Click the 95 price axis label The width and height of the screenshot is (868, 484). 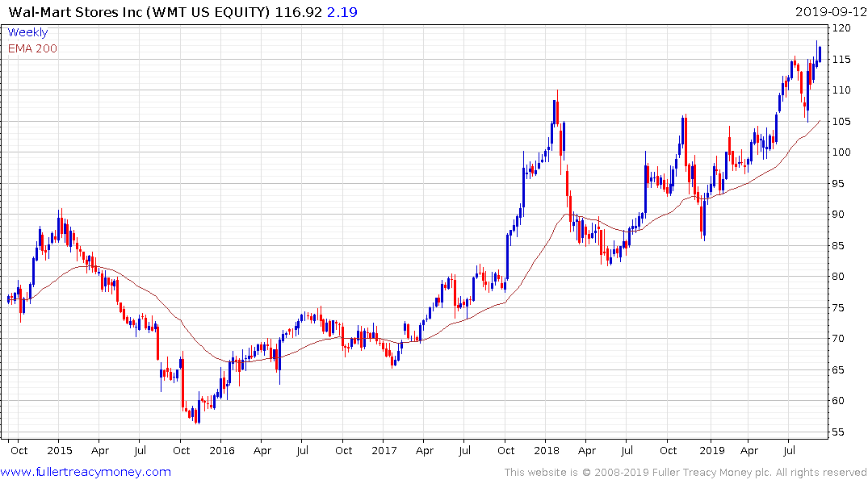(839, 183)
